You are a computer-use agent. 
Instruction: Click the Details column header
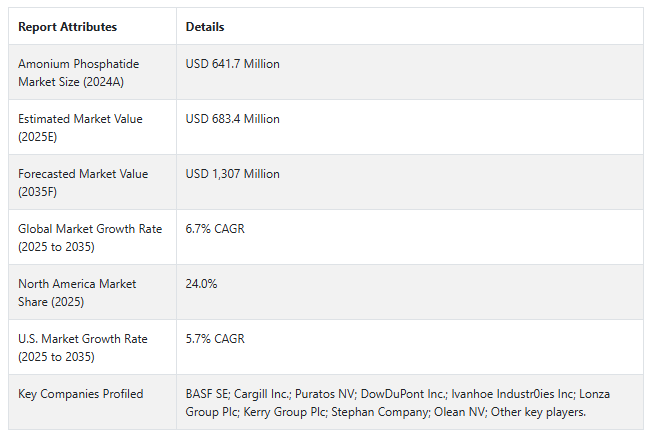pos(205,27)
